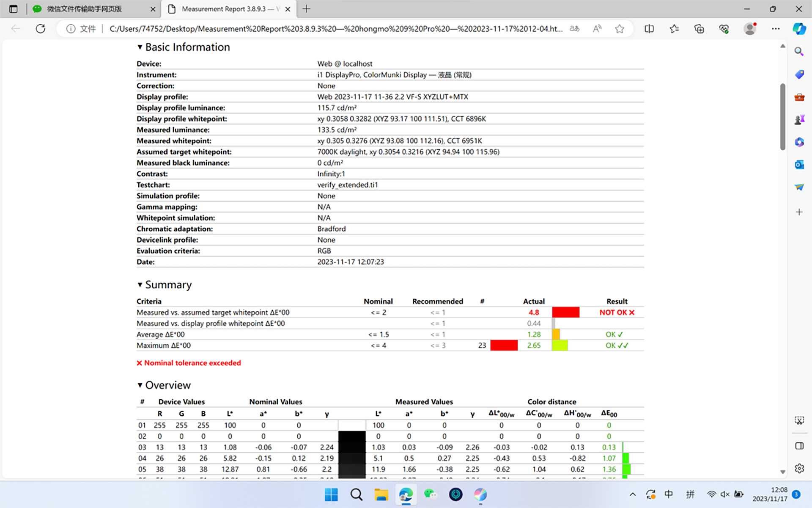Open sidebar settings gear icon
The height and width of the screenshot is (508, 812).
click(799, 468)
